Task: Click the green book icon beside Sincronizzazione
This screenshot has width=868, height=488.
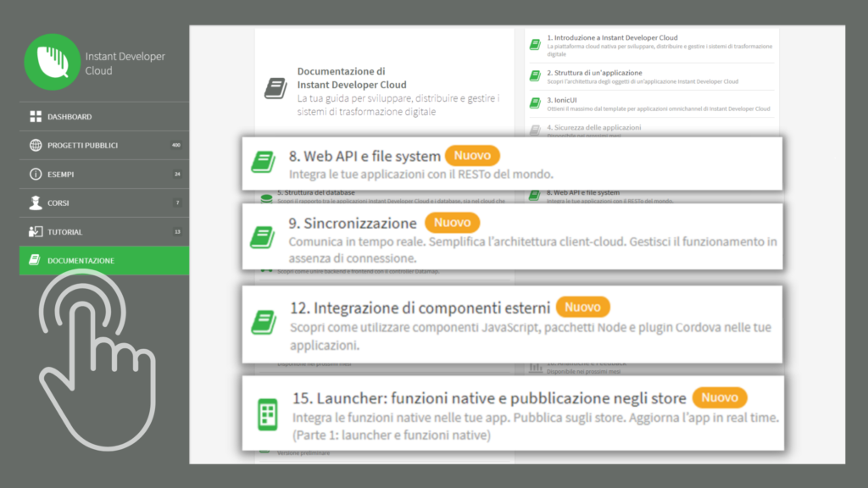Action: pos(263,237)
